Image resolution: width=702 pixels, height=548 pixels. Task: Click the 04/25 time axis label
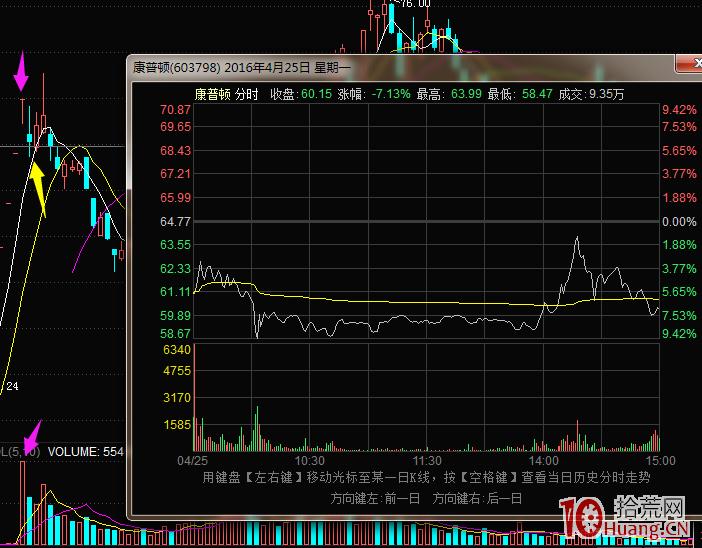193,461
